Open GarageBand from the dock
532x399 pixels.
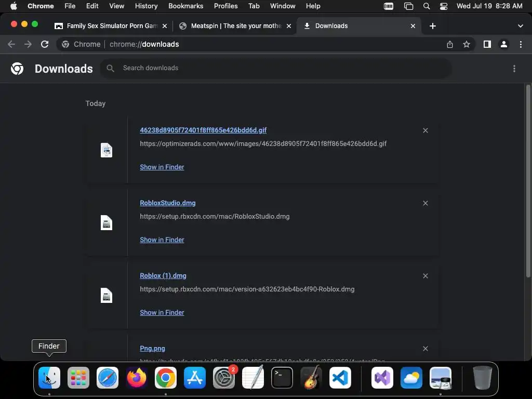(x=311, y=378)
